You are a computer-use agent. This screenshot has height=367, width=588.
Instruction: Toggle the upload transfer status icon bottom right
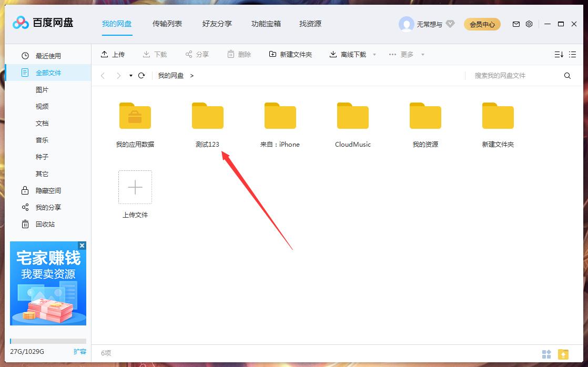tap(562, 354)
